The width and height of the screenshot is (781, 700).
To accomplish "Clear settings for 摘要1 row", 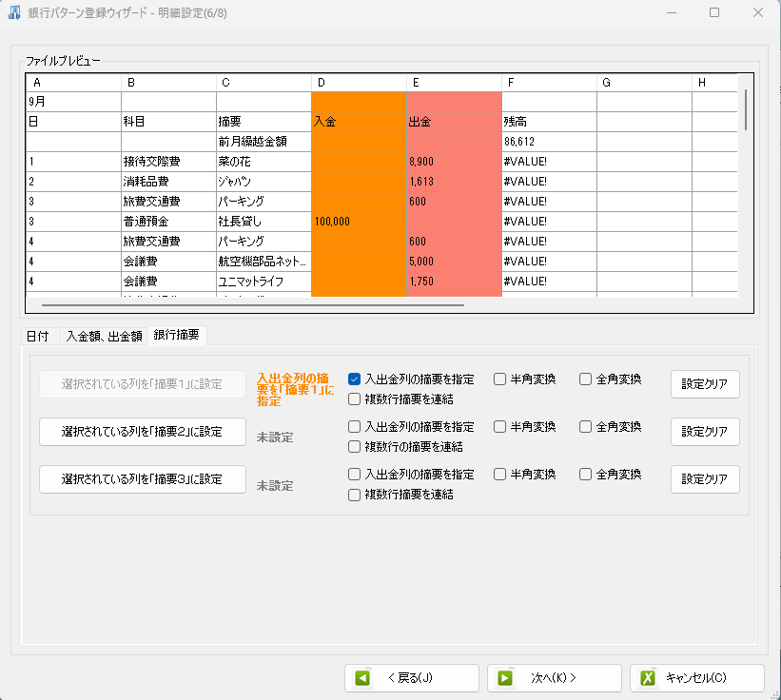I will coord(704,384).
